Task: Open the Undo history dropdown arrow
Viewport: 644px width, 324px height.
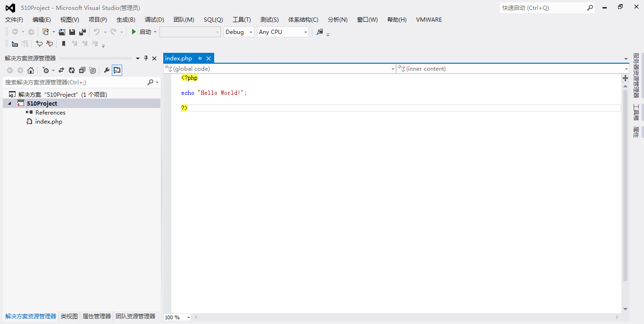Action: 104,32
